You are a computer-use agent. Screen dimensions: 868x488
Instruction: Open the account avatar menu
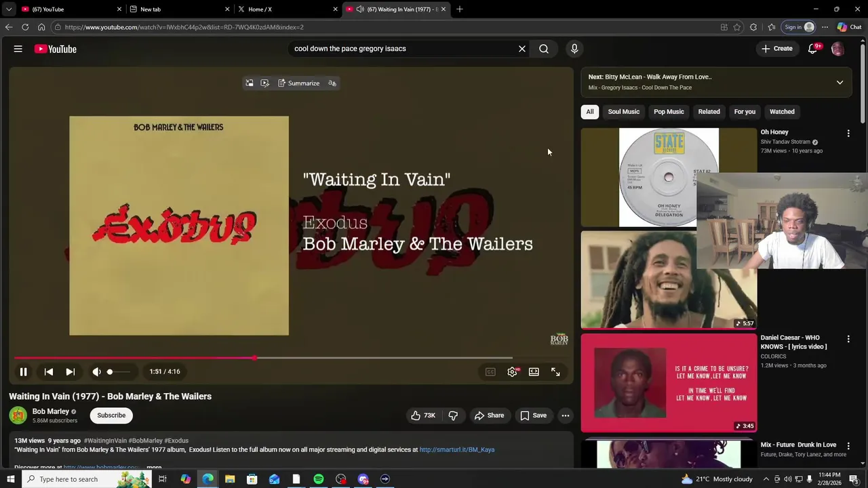tap(837, 49)
